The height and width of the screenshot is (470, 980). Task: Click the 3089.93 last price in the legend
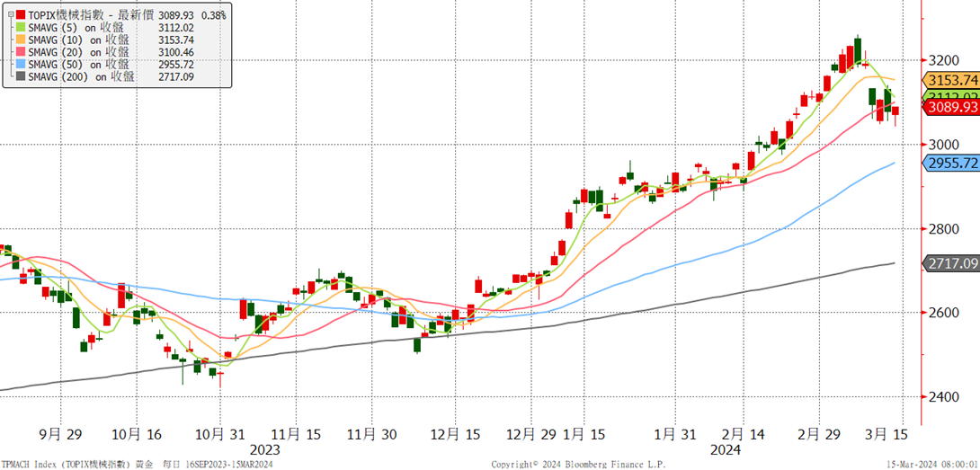click(176, 14)
